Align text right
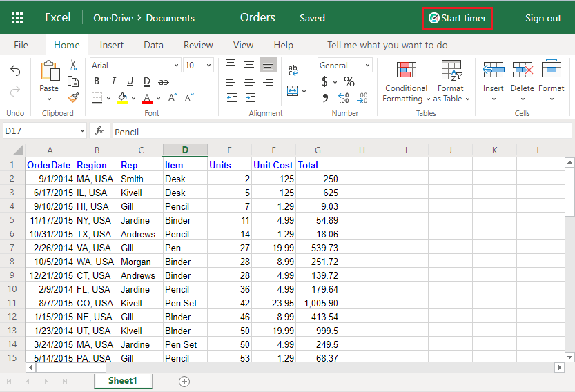 [268, 81]
